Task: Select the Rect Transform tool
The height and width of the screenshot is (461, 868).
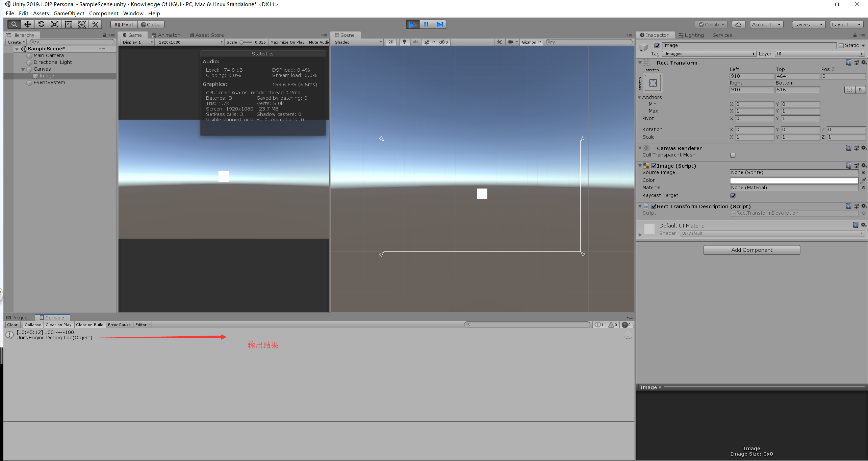Action: (x=68, y=24)
